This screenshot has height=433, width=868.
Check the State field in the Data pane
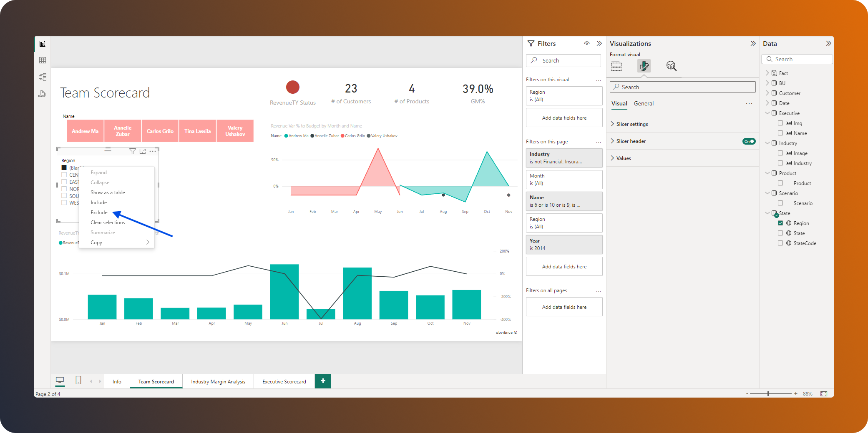click(781, 233)
